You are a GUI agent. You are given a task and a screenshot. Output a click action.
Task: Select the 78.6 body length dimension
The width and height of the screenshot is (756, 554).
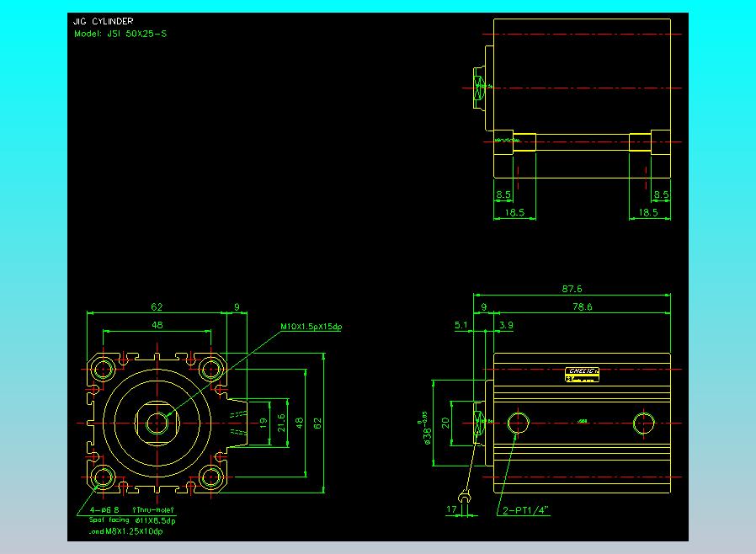[x=582, y=307]
